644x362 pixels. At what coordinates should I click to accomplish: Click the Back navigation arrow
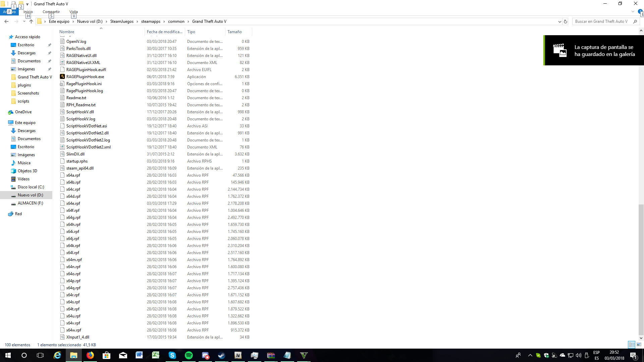coord(6,21)
